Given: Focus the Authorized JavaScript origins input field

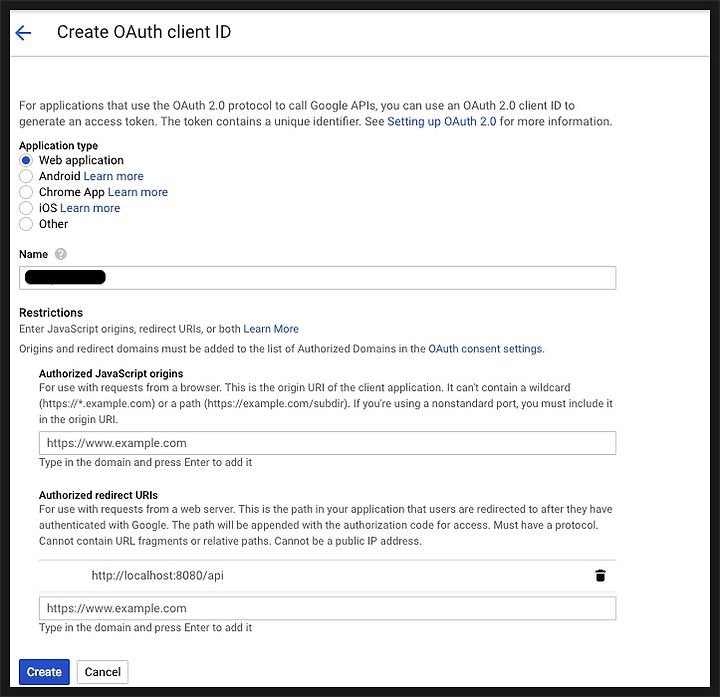Looking at the screenshot, I should (x=327, y=443).
